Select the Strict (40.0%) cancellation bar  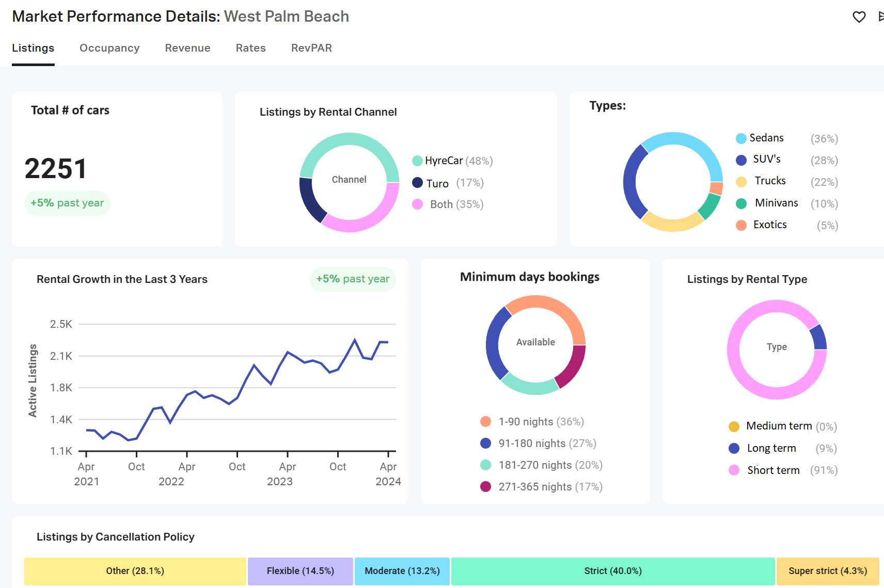(x=613, y=571)
